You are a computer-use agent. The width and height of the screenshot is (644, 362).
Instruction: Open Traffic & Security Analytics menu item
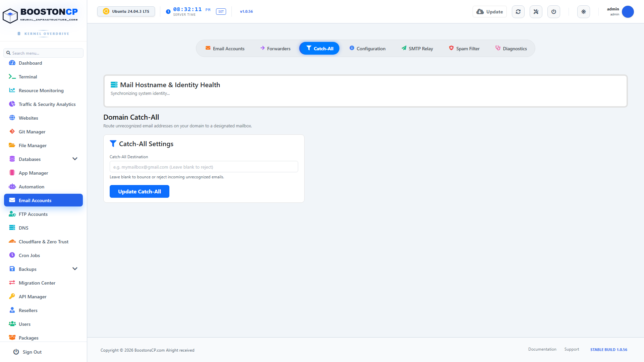(x=43, y=104)
